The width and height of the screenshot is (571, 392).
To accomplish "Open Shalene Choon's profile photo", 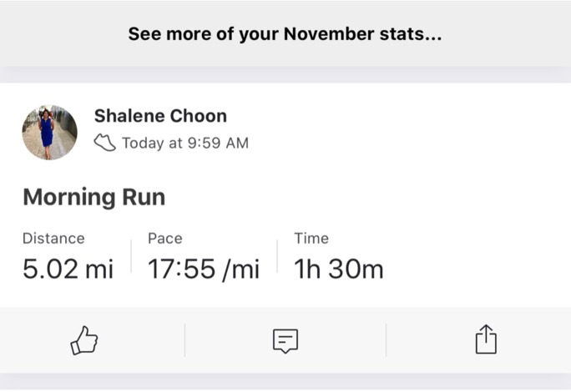I will tap(49, 133).
